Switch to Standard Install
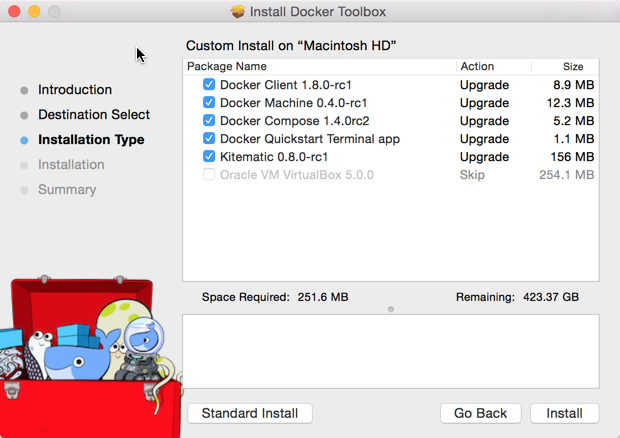This screenshot has height=438, width=620. [x=250, y=413]
